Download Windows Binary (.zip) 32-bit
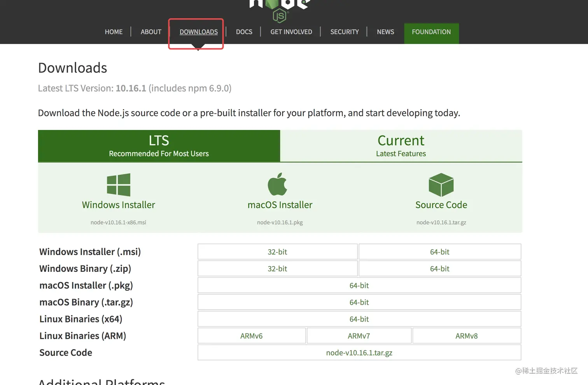The image size is (588, 385). click(277, 268)
